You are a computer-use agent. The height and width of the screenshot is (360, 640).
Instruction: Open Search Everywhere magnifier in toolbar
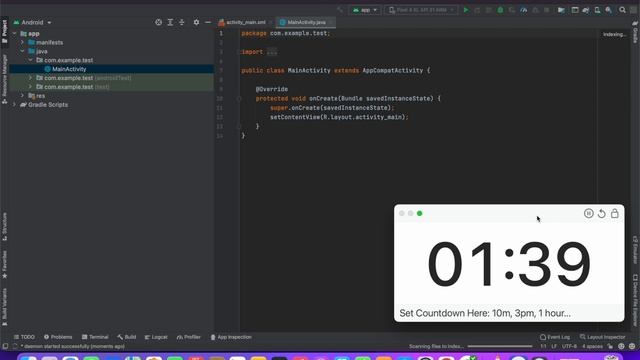coord(622,10)
